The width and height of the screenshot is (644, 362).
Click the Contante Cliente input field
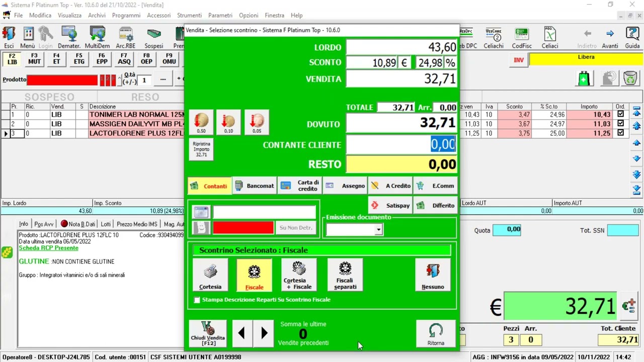401,145
